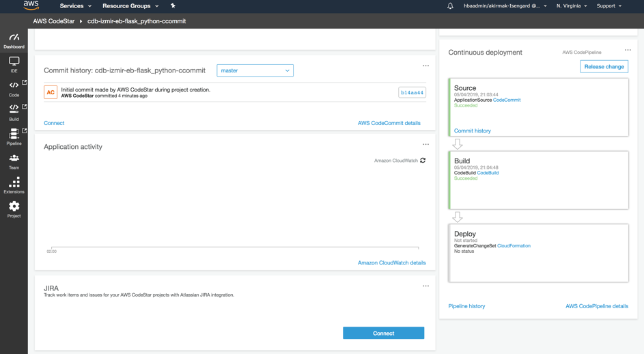Screen dimensions: 644x354
Task: Open the JIRA tile options menu
Action: tap(426, 286)
